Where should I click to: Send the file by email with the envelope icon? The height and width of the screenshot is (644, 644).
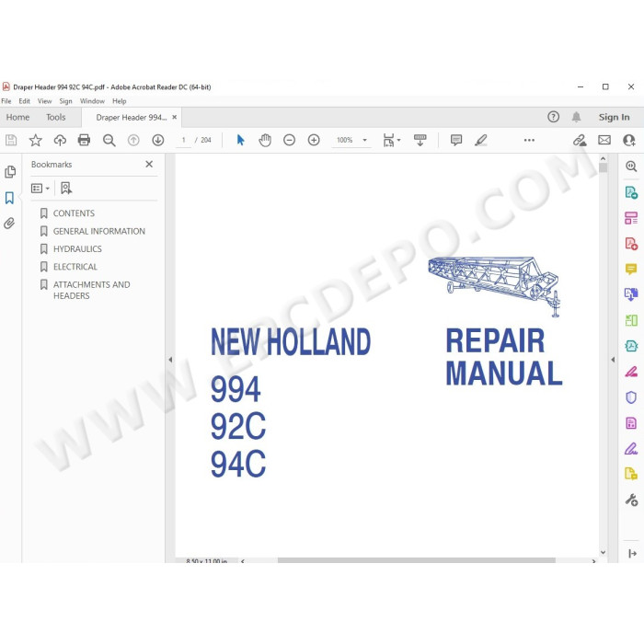(x=604, y=141)
